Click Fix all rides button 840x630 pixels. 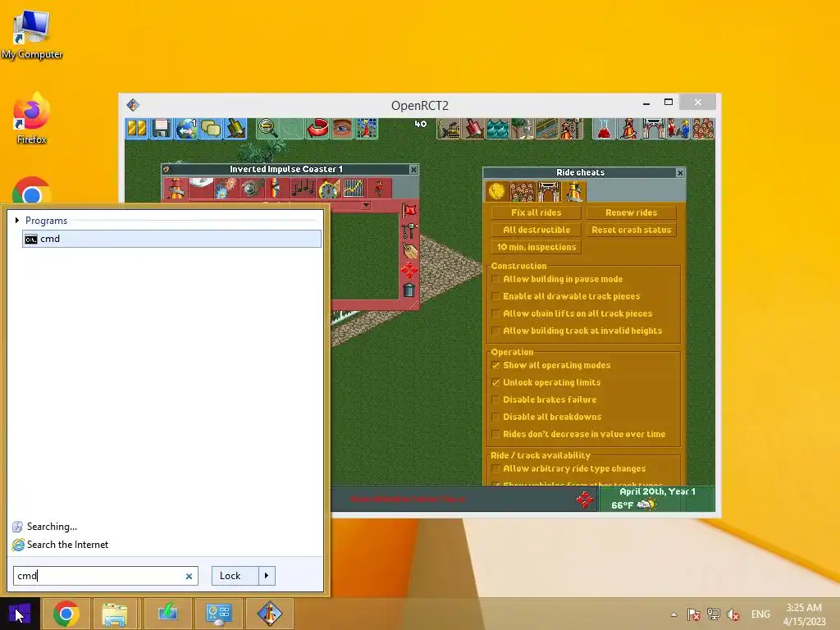pos(536,212)
